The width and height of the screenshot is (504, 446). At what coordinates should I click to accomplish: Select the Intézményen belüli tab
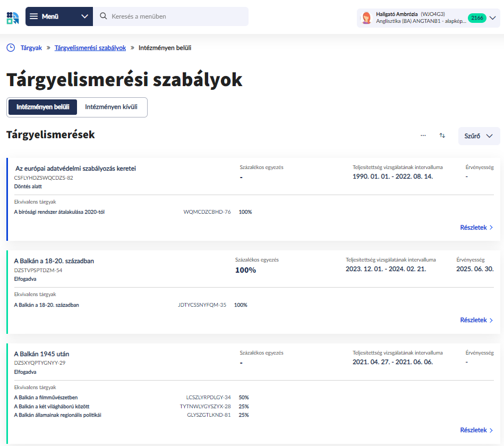click(x=43, y=107)
